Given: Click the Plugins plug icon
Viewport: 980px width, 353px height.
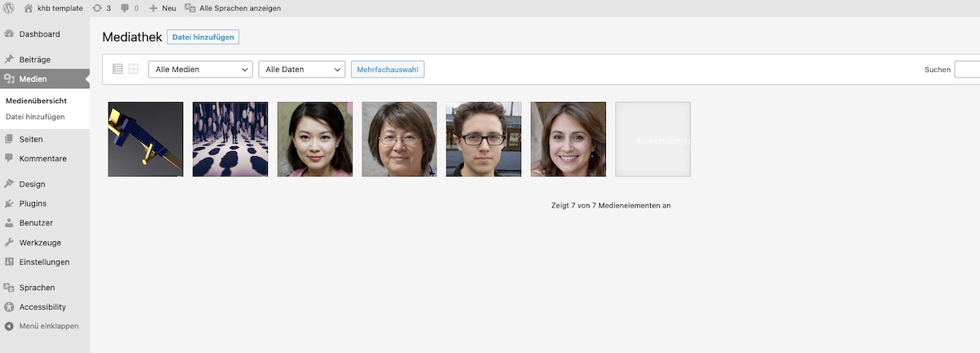Looking at the screenshot, I should tap(9, 203).
